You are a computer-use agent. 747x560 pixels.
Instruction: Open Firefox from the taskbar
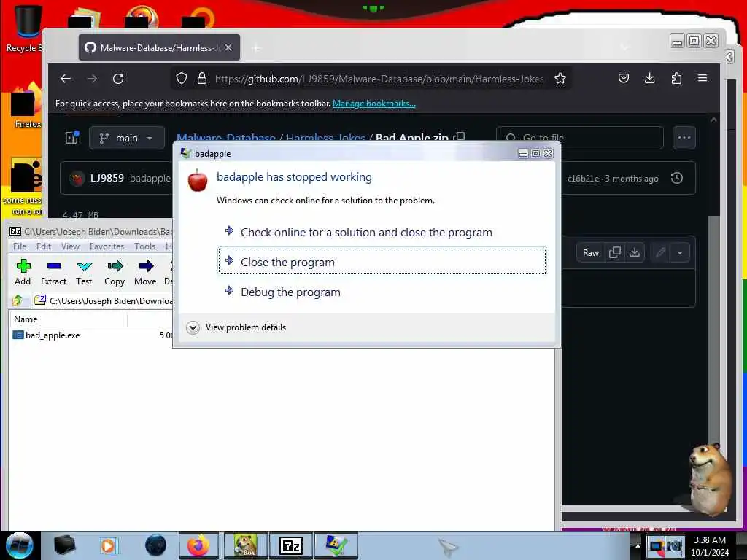(x=198, y=545)
